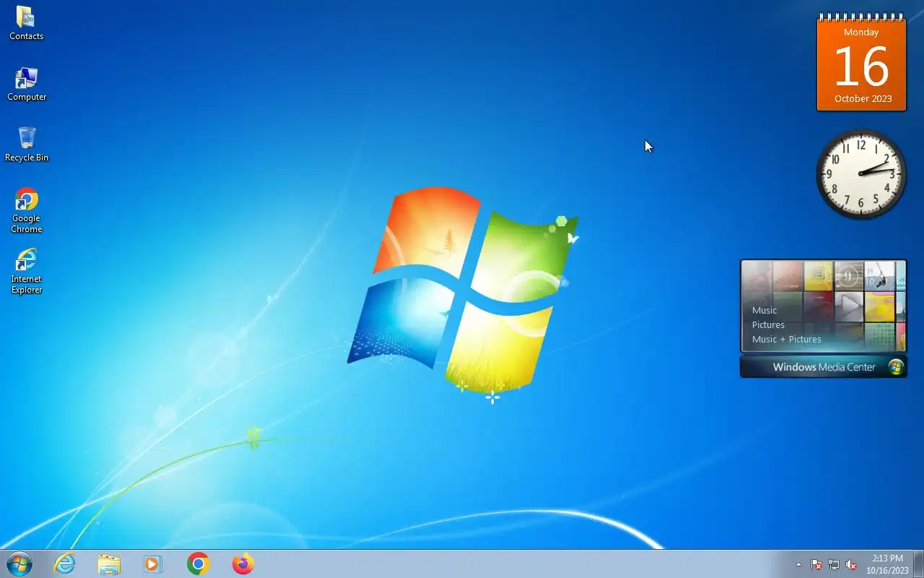Open Windows Explorer from the taskbar
Viewport: 924px width, 578px height.
109,564
